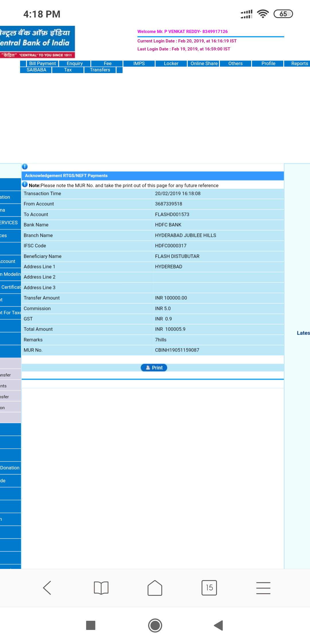Select the Remarks value 7hills

point(161,340)
